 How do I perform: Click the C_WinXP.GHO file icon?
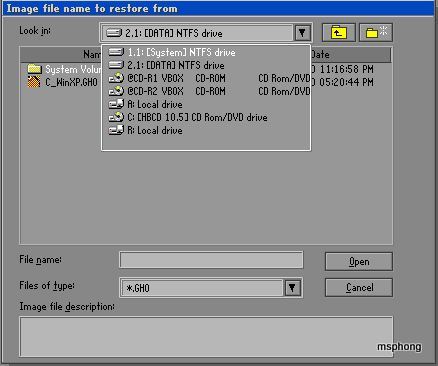[x=34, y=82]
